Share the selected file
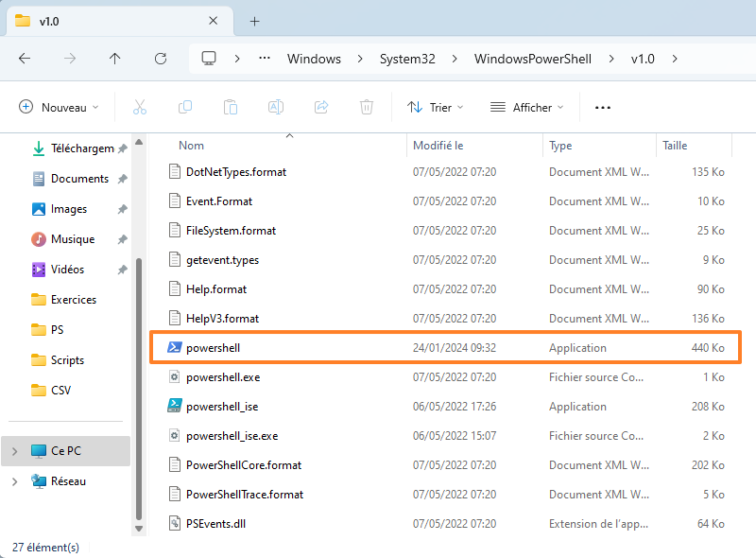The width and height of the screenshot is (756, 558). point(321,107)
